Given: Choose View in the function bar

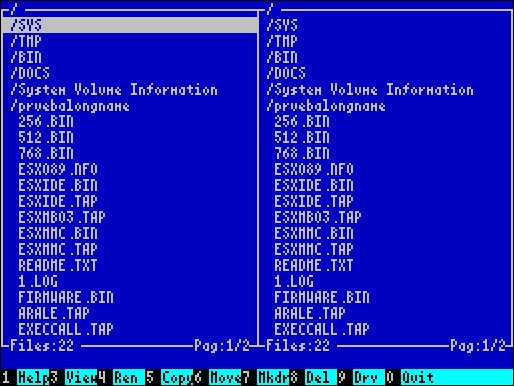Looking at the screenshot, I should [x=81, y=377].
